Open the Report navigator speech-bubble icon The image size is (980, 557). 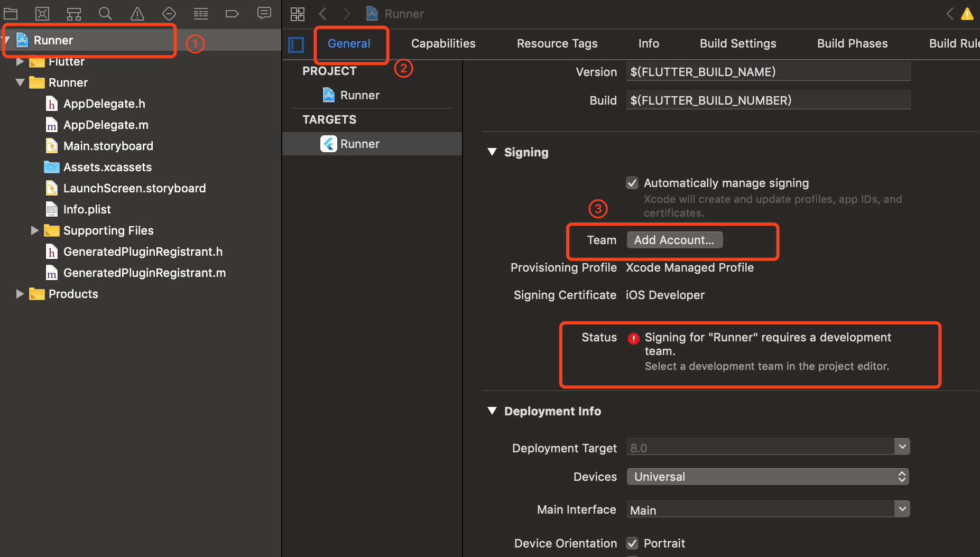264,14
